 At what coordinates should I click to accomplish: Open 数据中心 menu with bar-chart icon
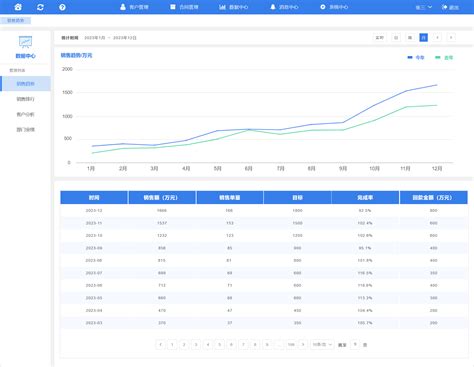(233, 7)
